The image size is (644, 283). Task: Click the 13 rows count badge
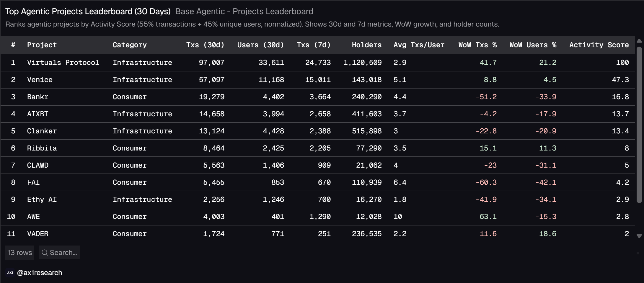20,253
